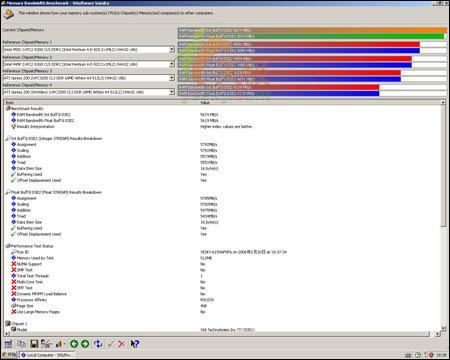Click the grey checkmark OK icon in toolbar
This screenshot has width=450, height=360.
111,344
